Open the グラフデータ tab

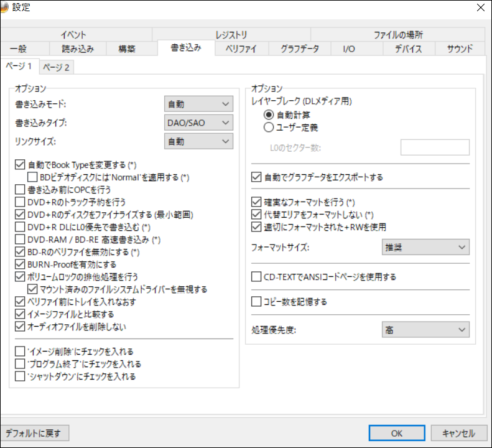pyautogui.click(x=300, y=49)
